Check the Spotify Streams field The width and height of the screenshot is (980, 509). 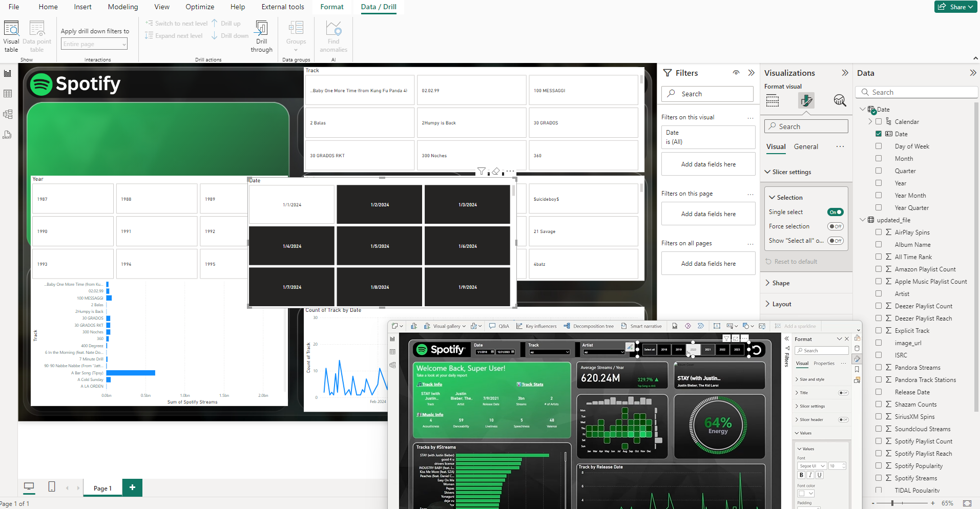pos(879,478)
